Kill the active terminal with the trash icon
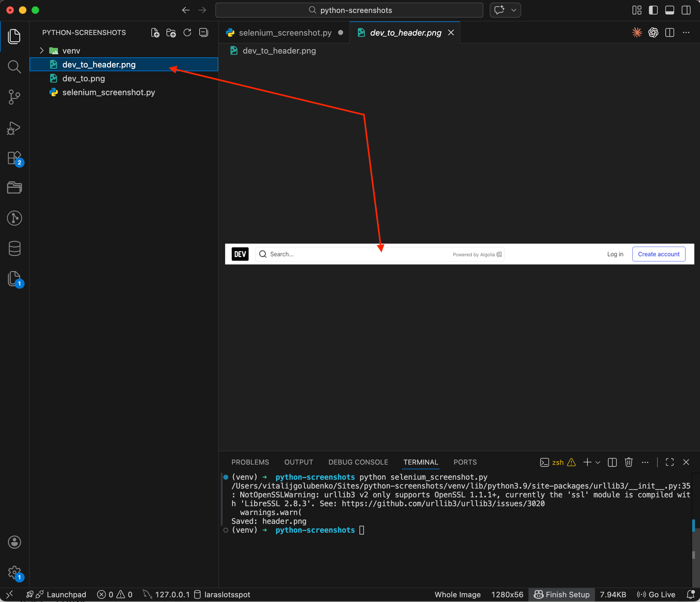 pos(628,462)
